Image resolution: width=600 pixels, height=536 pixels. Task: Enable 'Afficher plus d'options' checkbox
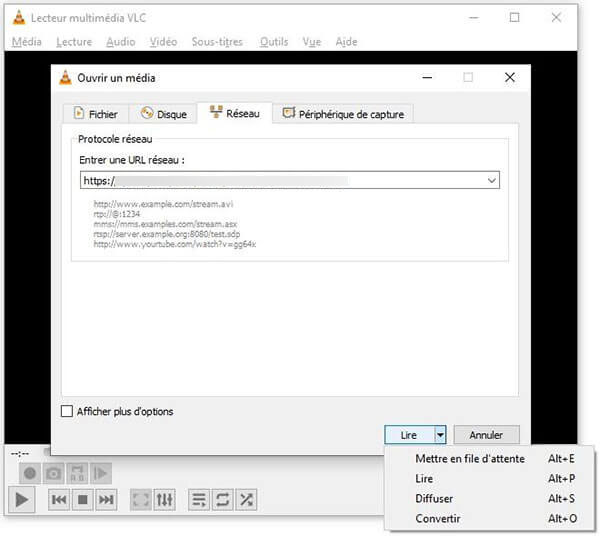pyautogui.click(x=68, y=411)
